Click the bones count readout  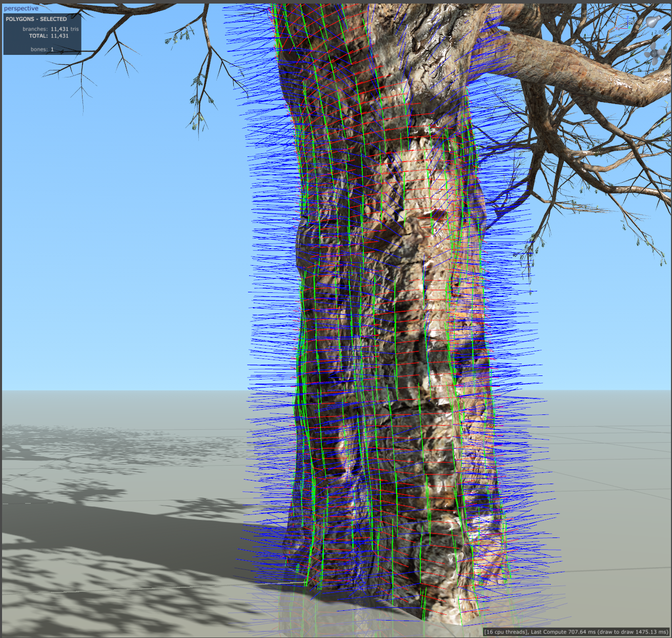point(42,49)
